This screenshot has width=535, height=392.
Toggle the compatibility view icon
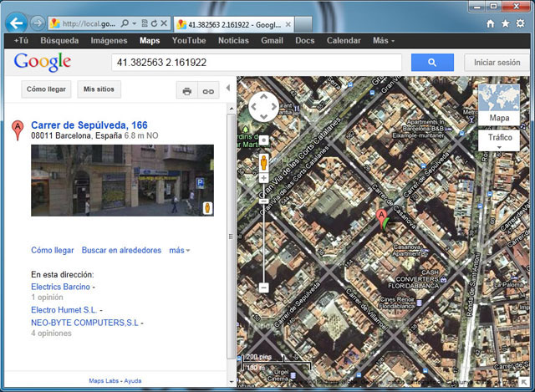(145, 23)
